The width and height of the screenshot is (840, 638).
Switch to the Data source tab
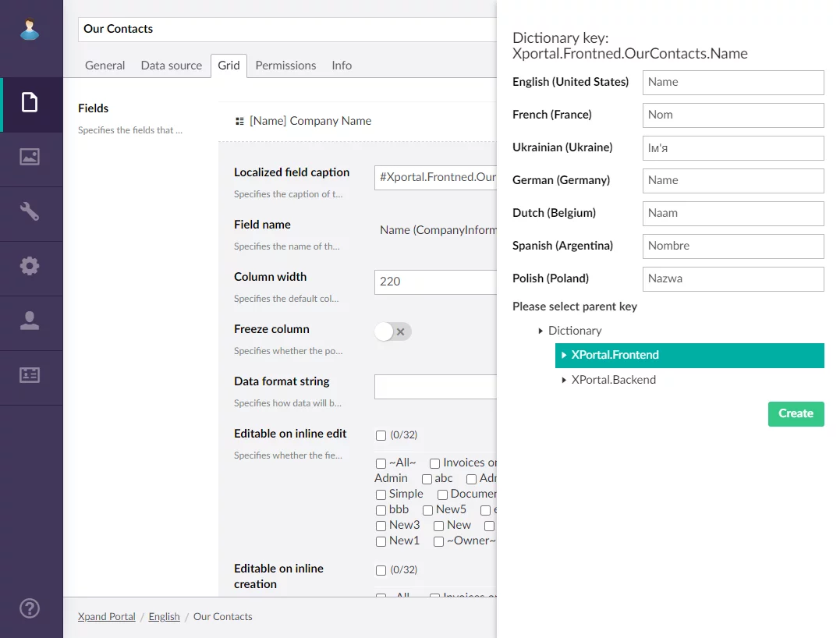[171, 66]
